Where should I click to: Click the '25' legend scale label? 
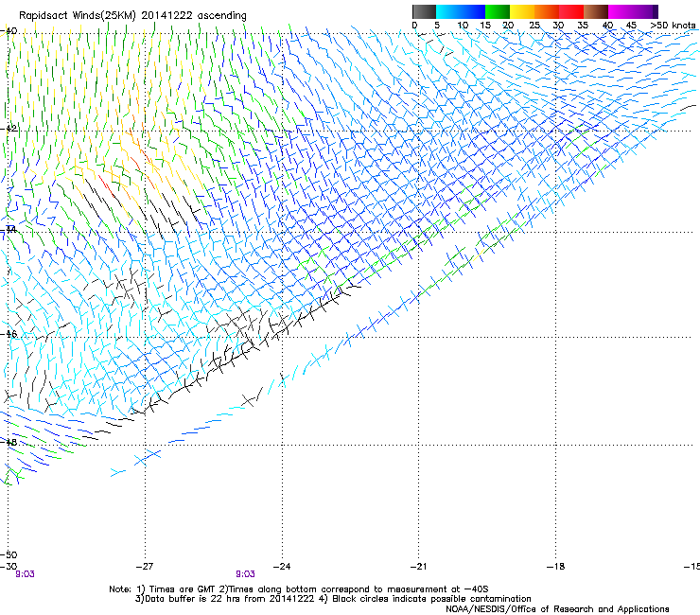tap(534, 26)
